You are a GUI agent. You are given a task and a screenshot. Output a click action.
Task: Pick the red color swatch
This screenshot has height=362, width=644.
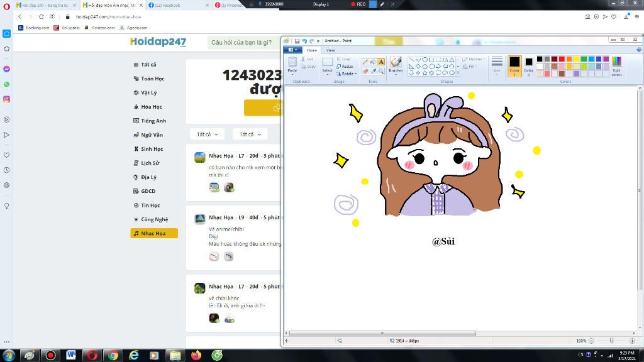(562, 59)
